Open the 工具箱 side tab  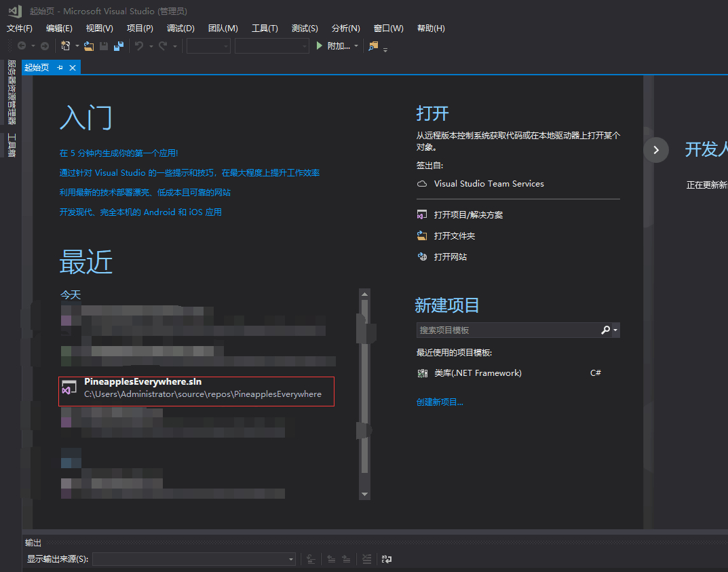click(12, 145)
